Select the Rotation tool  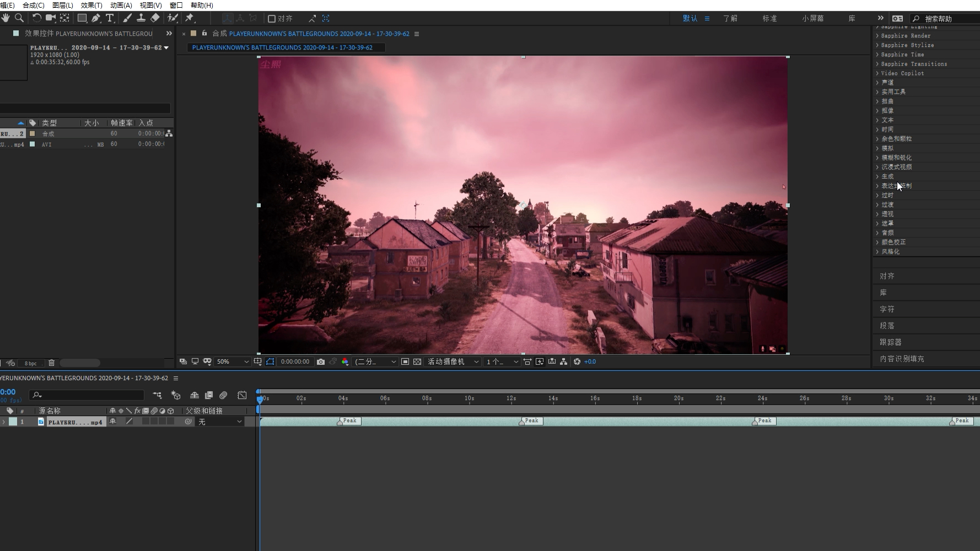37,18
